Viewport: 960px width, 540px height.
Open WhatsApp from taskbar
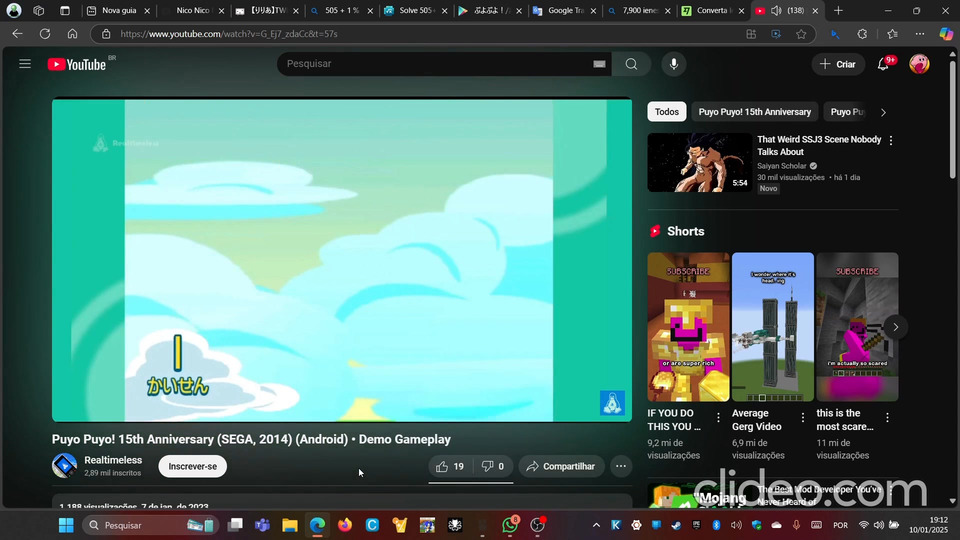tap(509, 525)
